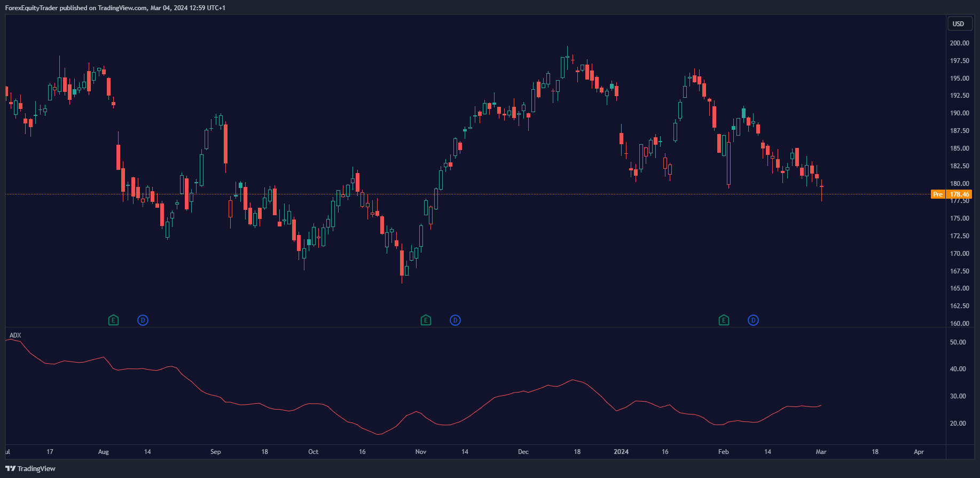Click the ADX indicator label
Screen dimensions: 980x478
(x=15, y=335)
